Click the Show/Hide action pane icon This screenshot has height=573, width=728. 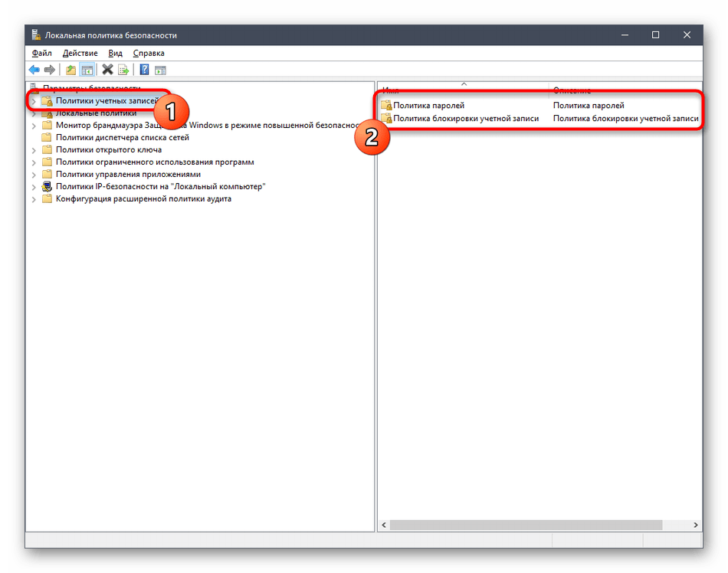160,70
